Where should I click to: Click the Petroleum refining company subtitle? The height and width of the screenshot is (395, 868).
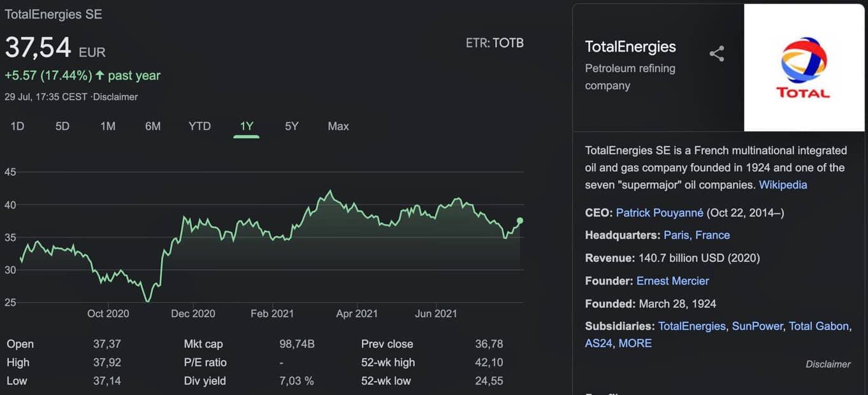630,77
